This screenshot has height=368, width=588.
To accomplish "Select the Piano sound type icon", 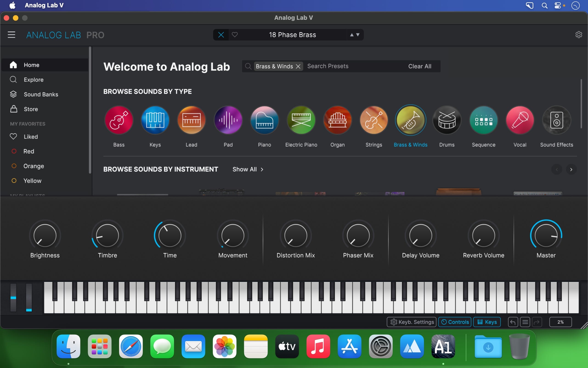I will tap(264, 120).
